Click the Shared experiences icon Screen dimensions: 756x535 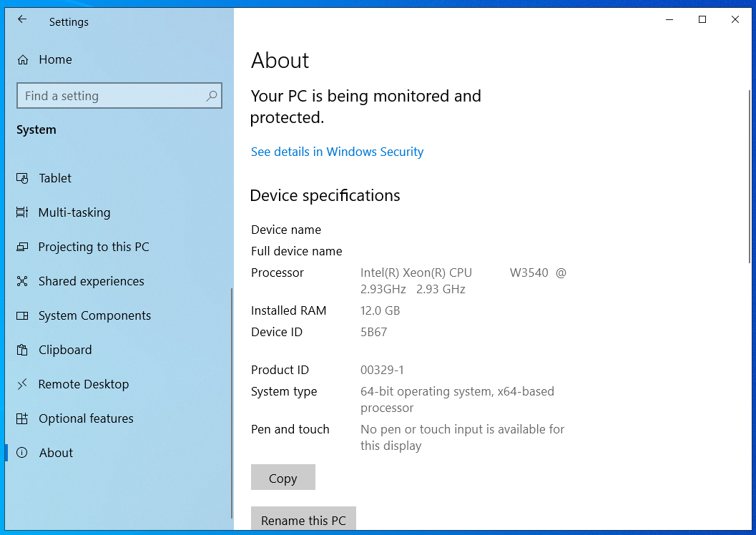22,281
